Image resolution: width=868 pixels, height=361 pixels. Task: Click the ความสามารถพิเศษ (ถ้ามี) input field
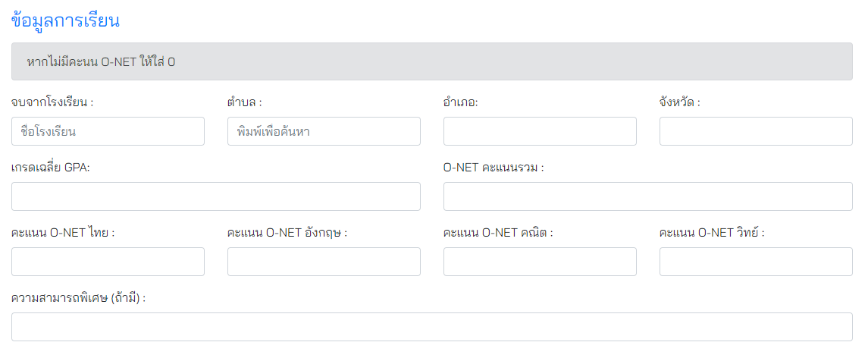[x=432, y=327]
